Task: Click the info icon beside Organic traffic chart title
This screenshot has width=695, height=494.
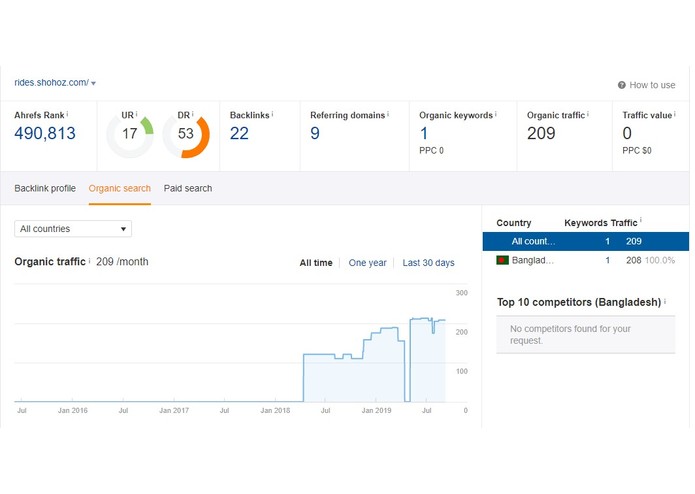Action: click(90, 261)
